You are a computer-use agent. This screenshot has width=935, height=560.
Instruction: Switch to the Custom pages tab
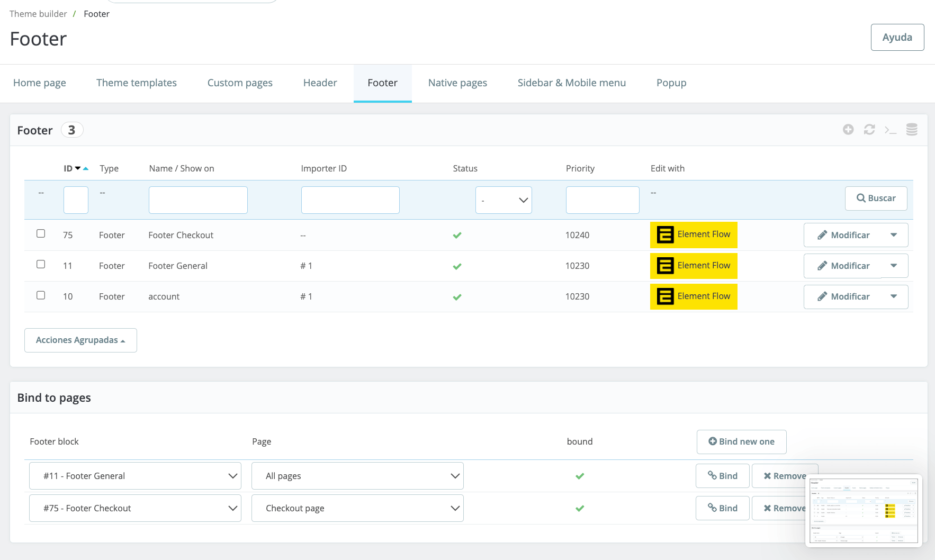coord(240,83)
